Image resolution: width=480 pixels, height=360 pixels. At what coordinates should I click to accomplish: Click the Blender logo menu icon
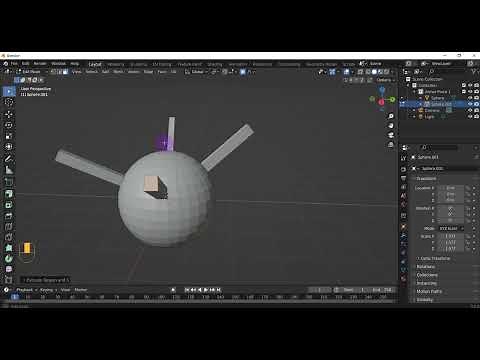click(6, 64)
